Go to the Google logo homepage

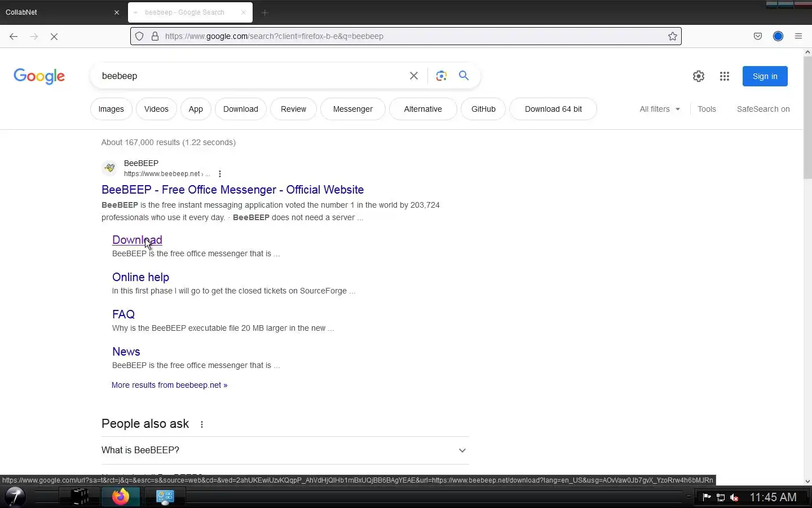coord(39,76)
